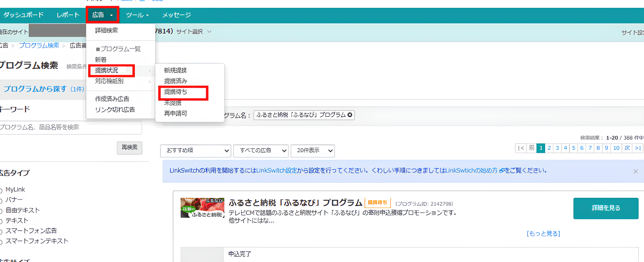Go to the previous page (前)
644x262 pixels.
[x=531, y=148]
